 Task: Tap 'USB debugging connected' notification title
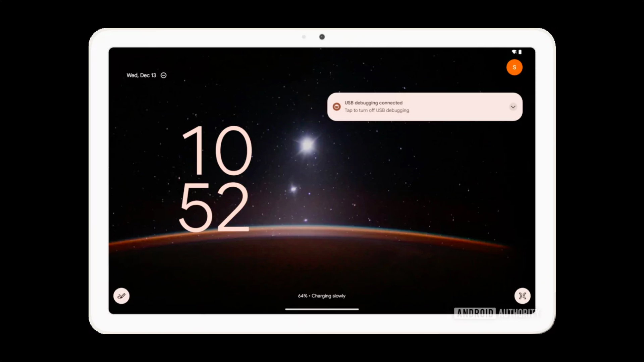point(373,103)
